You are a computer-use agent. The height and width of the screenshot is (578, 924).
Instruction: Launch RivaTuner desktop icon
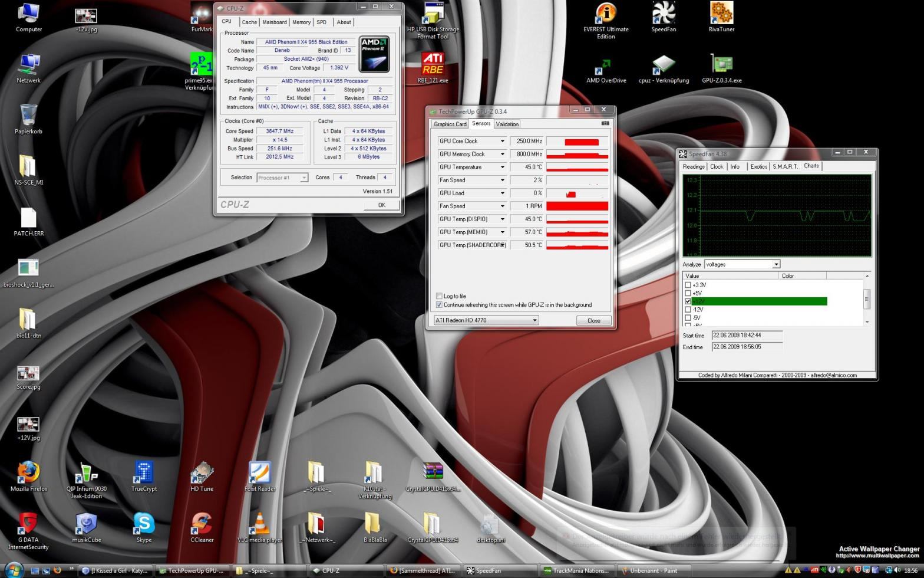721,17
